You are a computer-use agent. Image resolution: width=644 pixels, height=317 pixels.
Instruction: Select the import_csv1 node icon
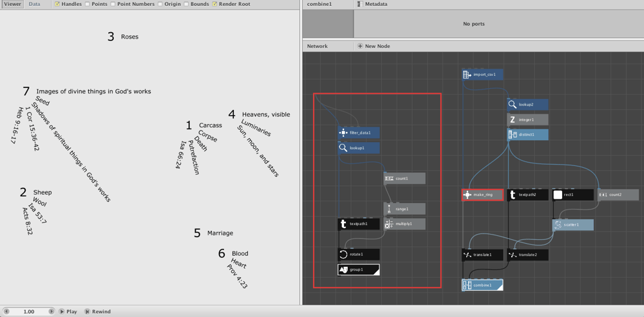[466, 75]
